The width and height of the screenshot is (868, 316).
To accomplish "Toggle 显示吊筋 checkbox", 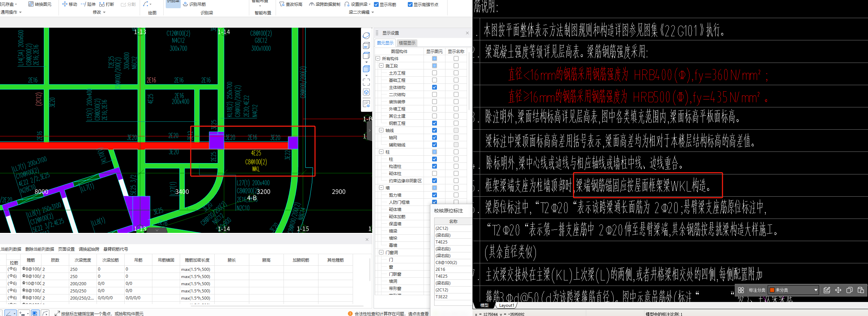I will pos(376,4).
